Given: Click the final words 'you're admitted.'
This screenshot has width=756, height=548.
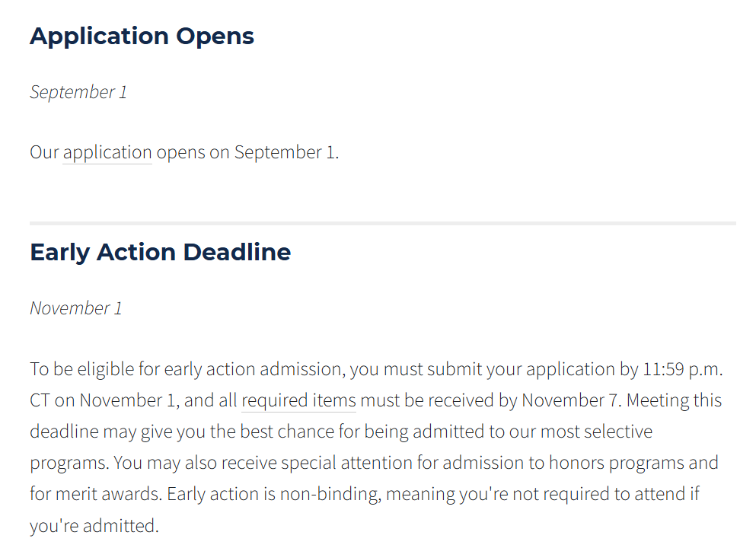Looking at the screenshot, I should 94,525.
